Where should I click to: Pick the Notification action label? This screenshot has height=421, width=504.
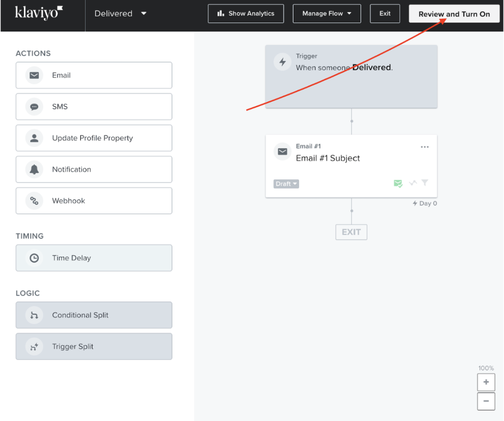72,169
